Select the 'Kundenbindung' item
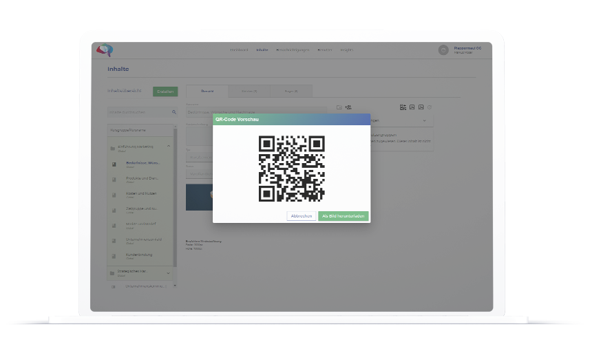Image resolution: width=592 pixels, height=364 pixels. click(139, 255)
